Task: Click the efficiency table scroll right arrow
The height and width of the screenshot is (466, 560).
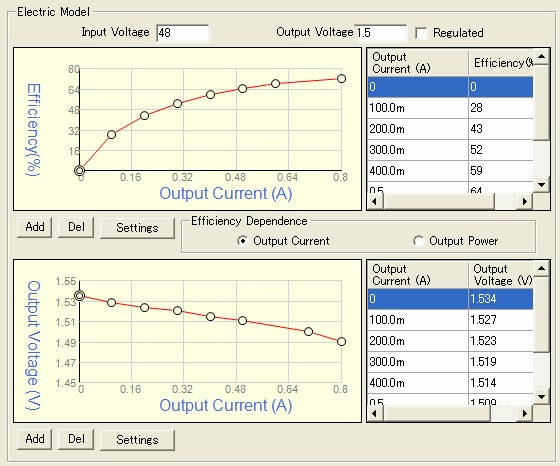Action: point(524,201)
